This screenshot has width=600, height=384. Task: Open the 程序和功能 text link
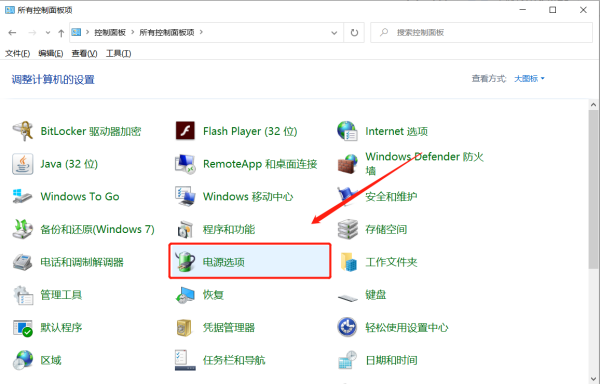coord(229,229)
